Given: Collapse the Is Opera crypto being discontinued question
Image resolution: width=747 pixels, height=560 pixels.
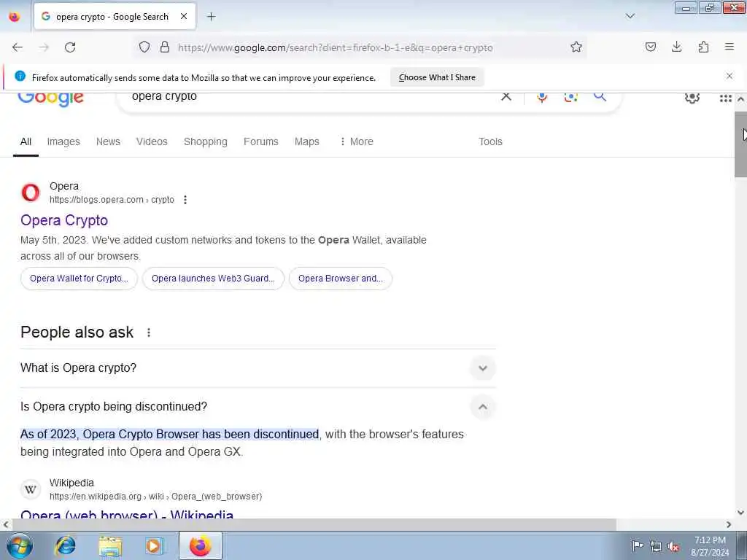Looking at the screenshot, I should click(x=258, y=407).
